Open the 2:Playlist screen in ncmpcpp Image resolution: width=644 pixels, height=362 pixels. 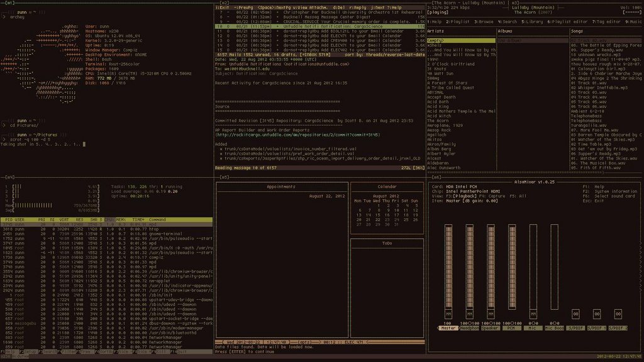[458, 21]
